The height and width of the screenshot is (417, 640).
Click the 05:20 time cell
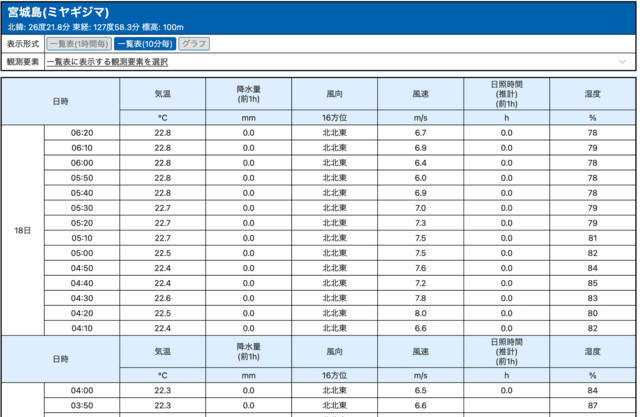pyautogui.click(x=82, y=223)
